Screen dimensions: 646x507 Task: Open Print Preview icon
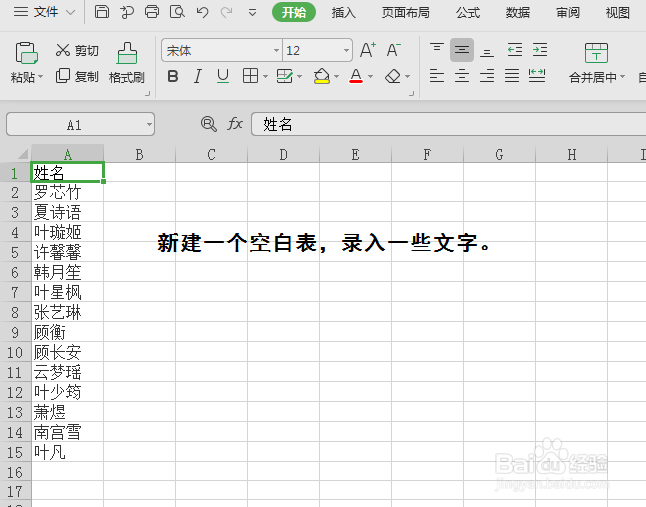coord(177,12)
